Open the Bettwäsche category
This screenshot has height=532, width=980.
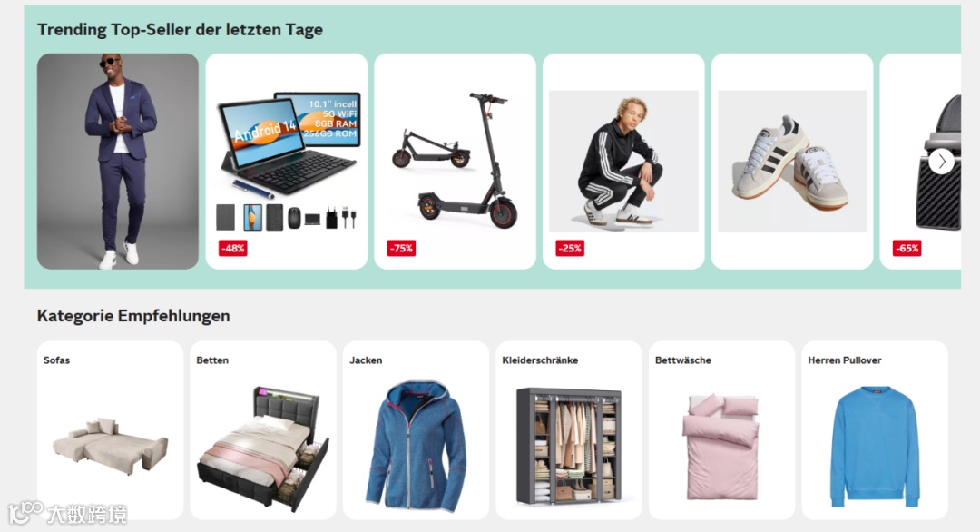722,430
